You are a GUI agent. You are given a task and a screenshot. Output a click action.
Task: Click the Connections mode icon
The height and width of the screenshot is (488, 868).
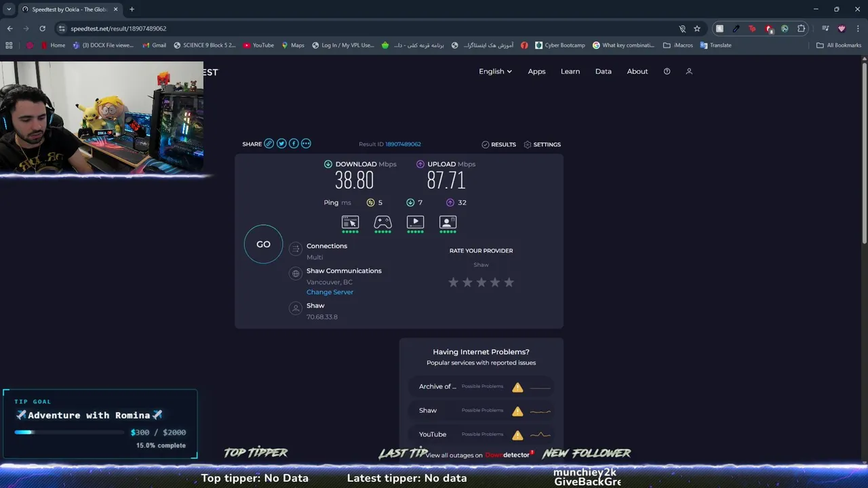click(295, 249)
